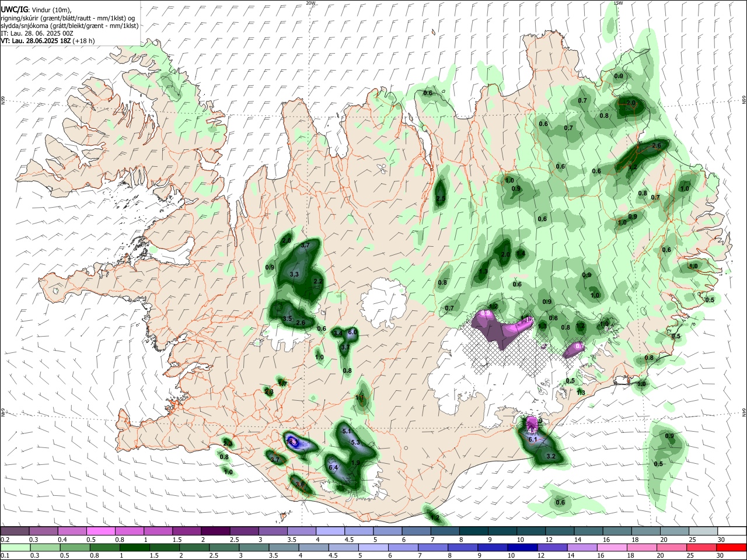The image size is (747, 560).
Task: Click the 3.2 precipitation value on the map
Action: [551, 456]
